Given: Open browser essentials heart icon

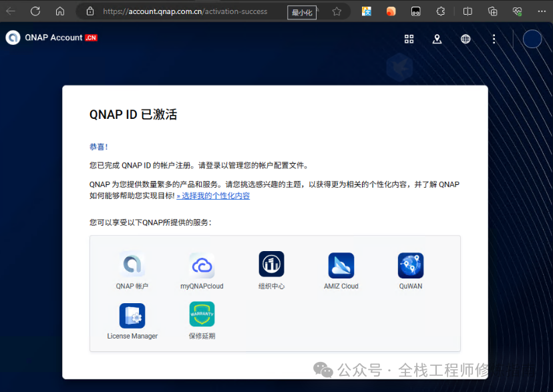Looking at the screenshot, I should pos(518,11).
